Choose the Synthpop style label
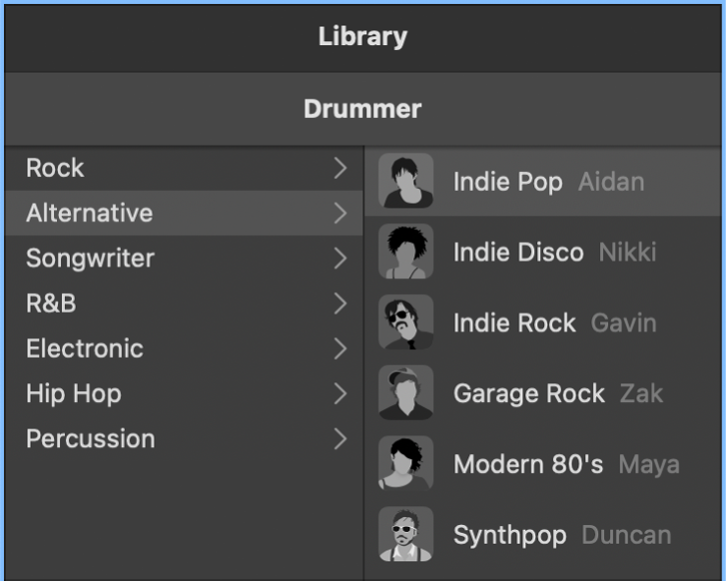 (x=510, y=536)
